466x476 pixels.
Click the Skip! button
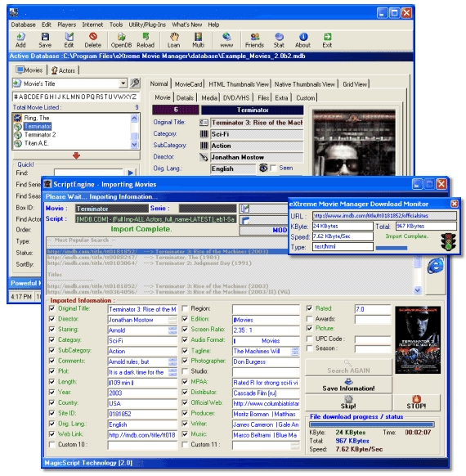click(348, 402)
